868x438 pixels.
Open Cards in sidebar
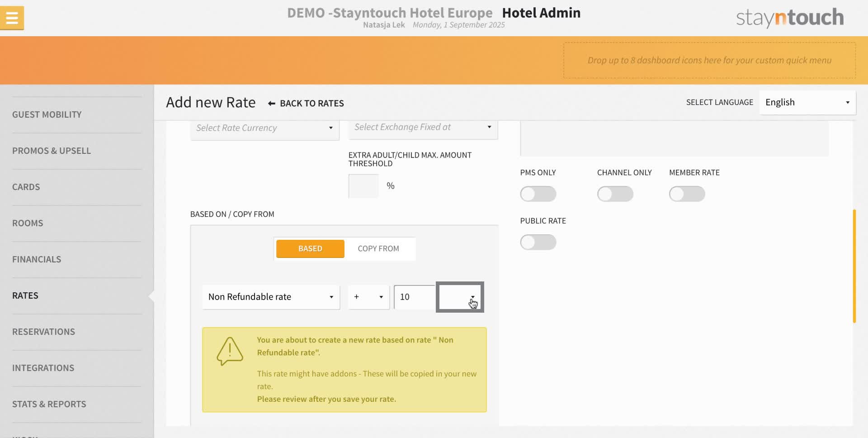tap(26, 187)
